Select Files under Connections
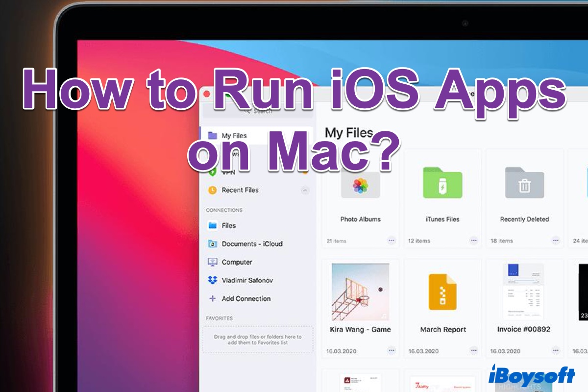This screenshot has height=392, width=588. pyautogui.click(x=228, y=225)
